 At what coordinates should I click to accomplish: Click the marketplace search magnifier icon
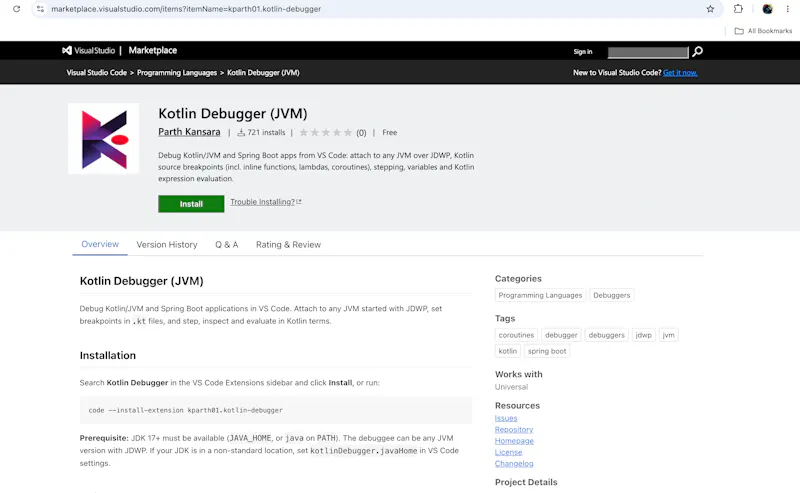(697, 52)
